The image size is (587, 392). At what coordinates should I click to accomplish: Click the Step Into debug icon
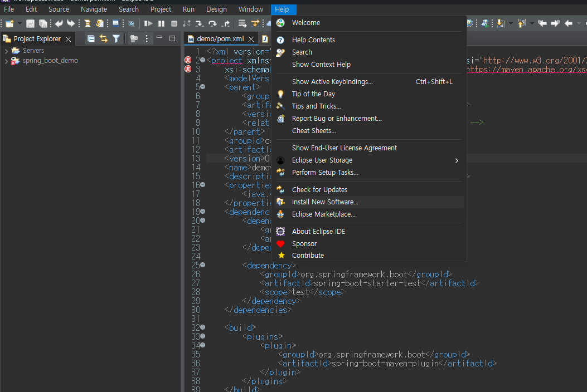(200, 23)
